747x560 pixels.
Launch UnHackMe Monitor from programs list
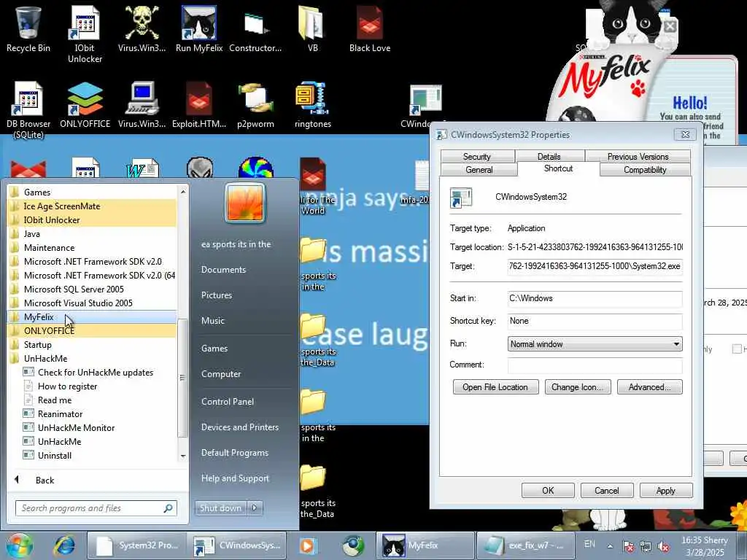76,427
